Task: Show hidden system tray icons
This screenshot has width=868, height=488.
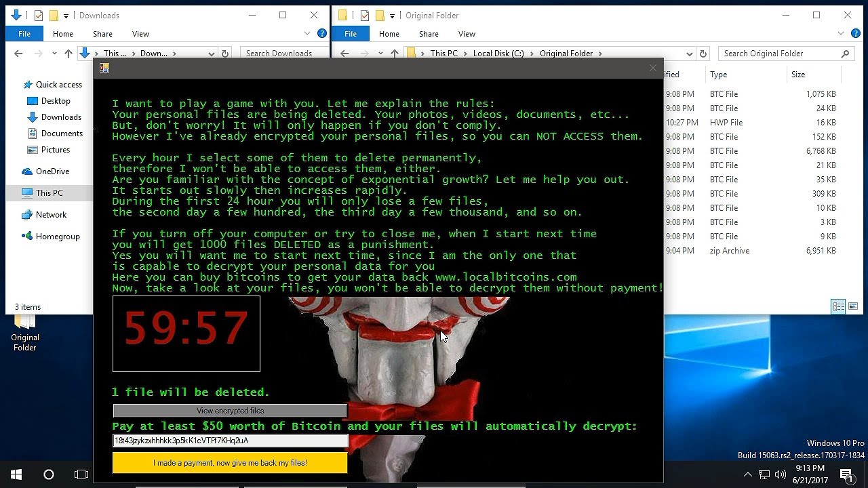Action: pos(747,474)
